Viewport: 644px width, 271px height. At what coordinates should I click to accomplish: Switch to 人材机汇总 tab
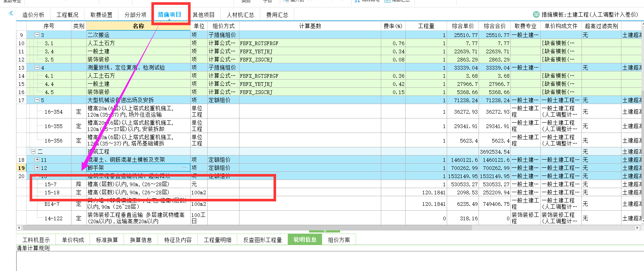point(241,15)
